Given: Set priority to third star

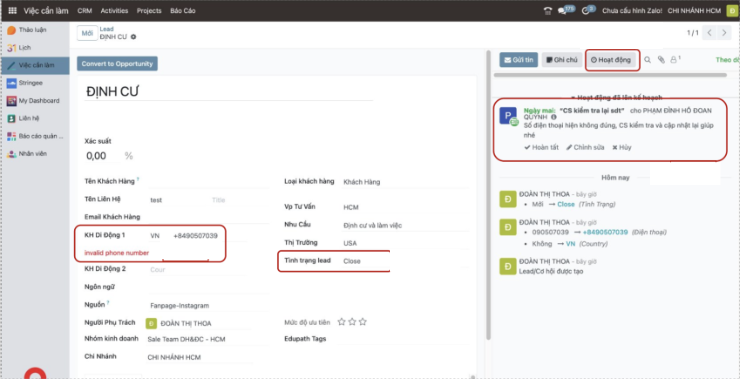Looking at the screenshot, I should tap(362, 322).
